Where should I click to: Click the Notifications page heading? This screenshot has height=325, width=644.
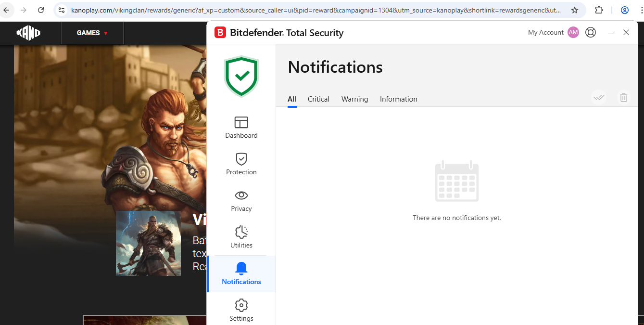pyautogui.click(x=335, y=67)
